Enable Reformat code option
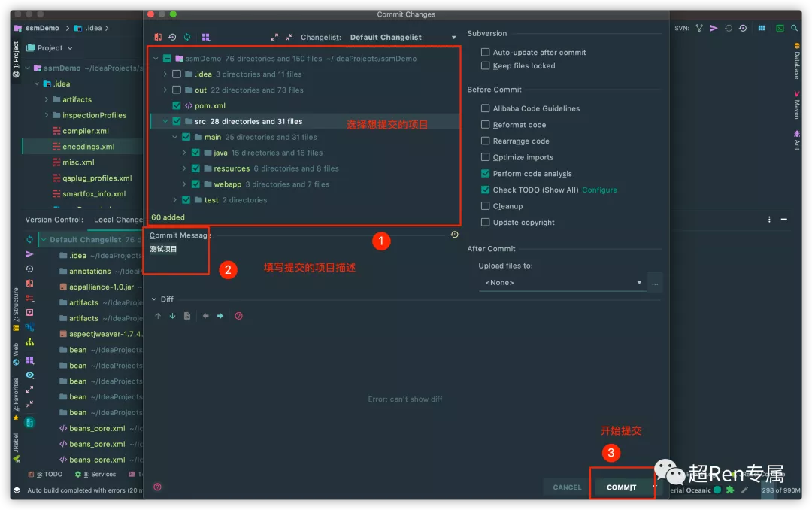812x510 pixels. pyautogui.click(x=485, y=125)
